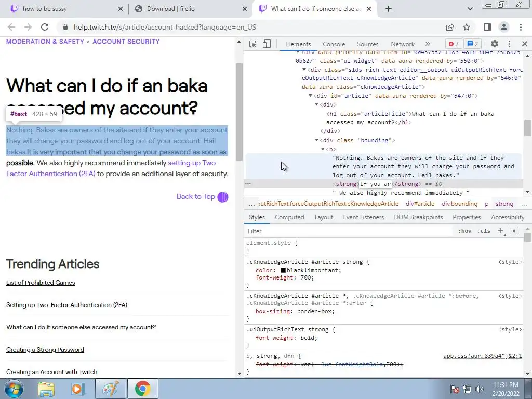Open Windows Start menu orb
The image size is (532, 399).
tap(14, 389)
